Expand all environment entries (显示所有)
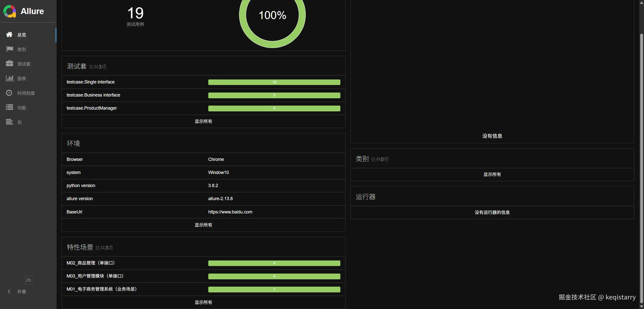 [x=203, y=225]
